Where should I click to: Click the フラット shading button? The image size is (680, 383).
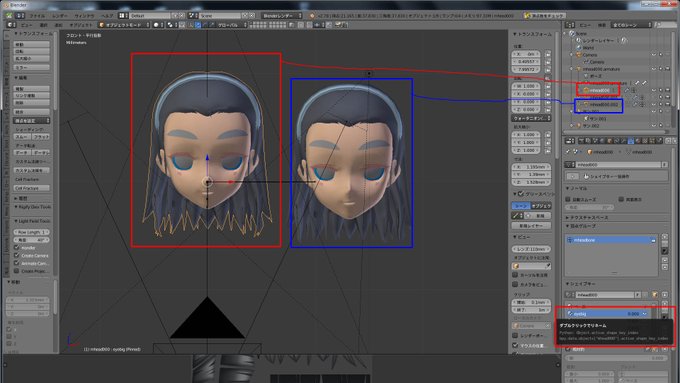(41, 137)
